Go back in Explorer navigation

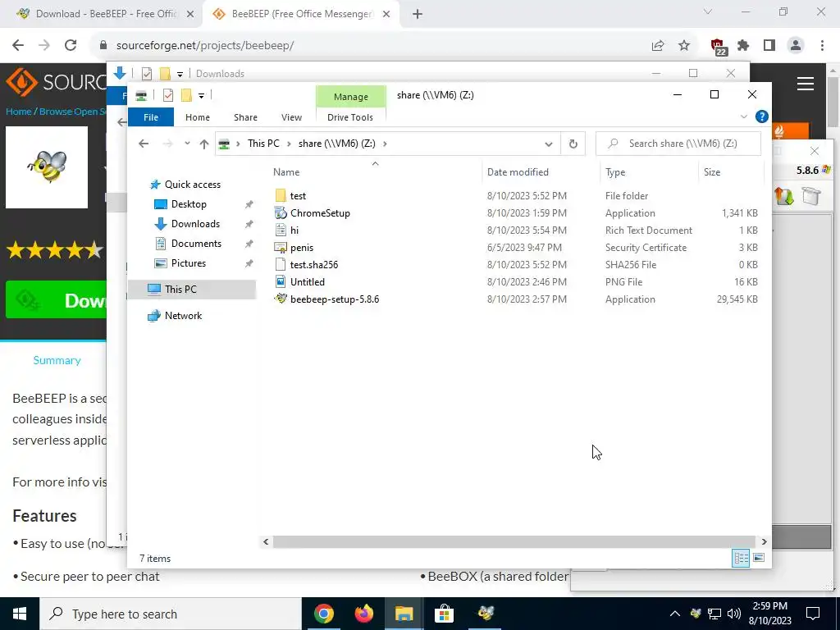(143, 144)
